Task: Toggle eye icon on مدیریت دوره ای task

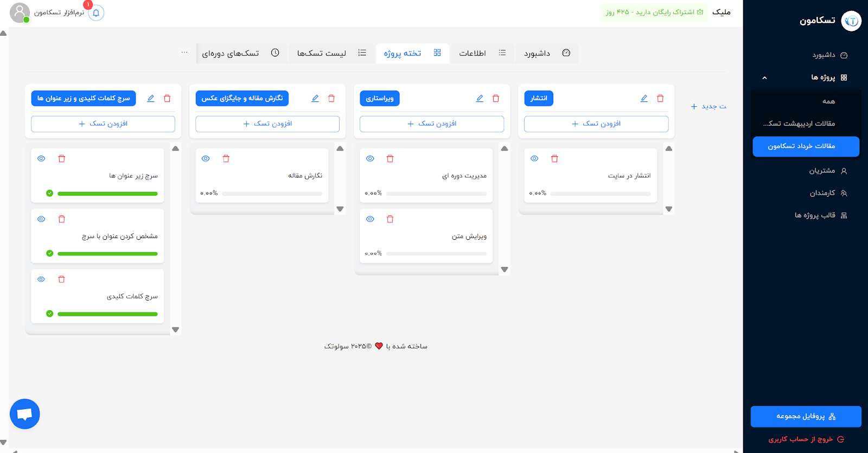Action: point(370,159)
